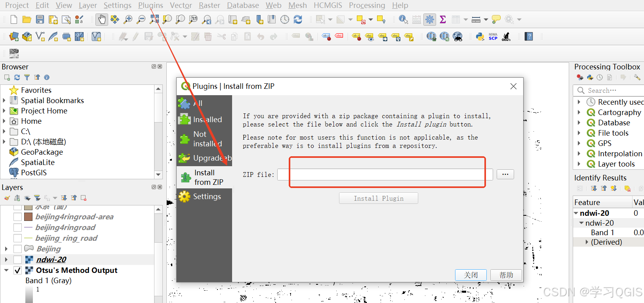This screenshot has height=303, width=644.
Task: Open the Raster menu
Action: click(210, 5)
